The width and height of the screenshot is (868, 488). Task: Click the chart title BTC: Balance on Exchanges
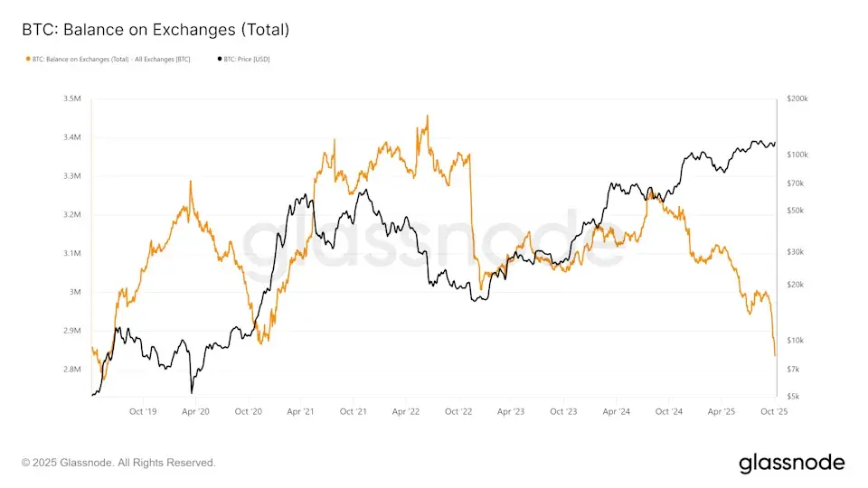pos(155,30)
